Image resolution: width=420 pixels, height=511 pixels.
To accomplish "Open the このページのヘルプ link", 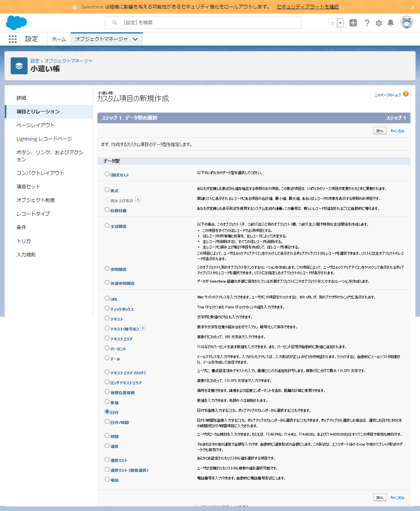I will [x=388, y=95].
